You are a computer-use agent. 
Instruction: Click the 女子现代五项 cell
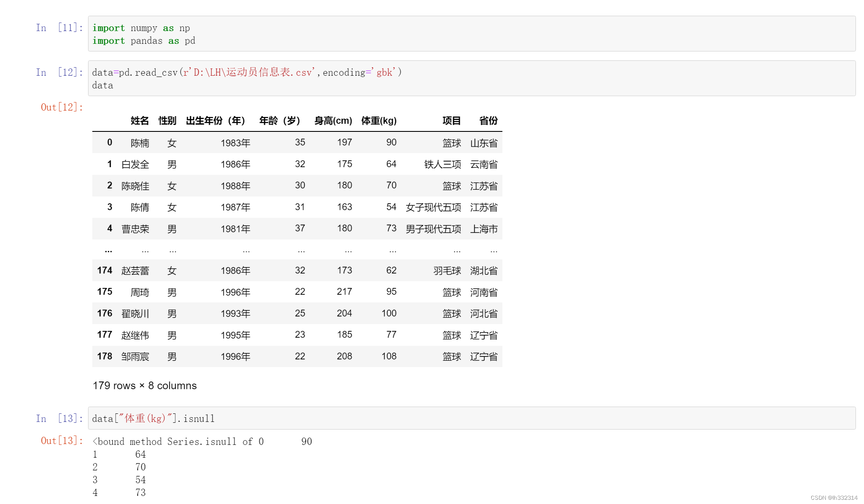tap(433, 208)
